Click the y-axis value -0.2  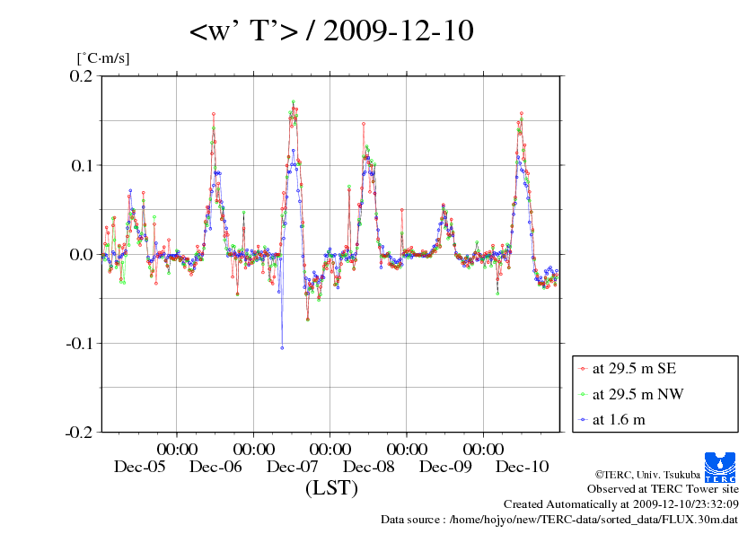pos(79,433)
